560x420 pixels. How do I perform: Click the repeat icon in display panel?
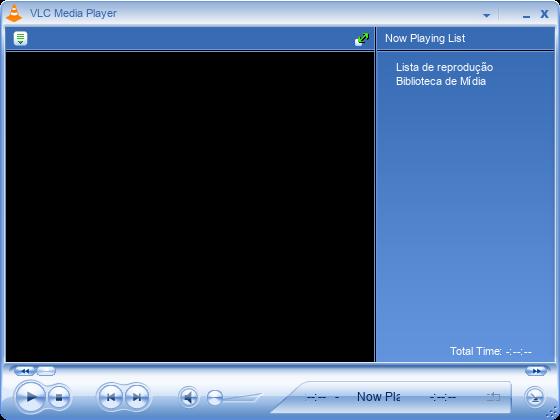(x=493, y=397)
